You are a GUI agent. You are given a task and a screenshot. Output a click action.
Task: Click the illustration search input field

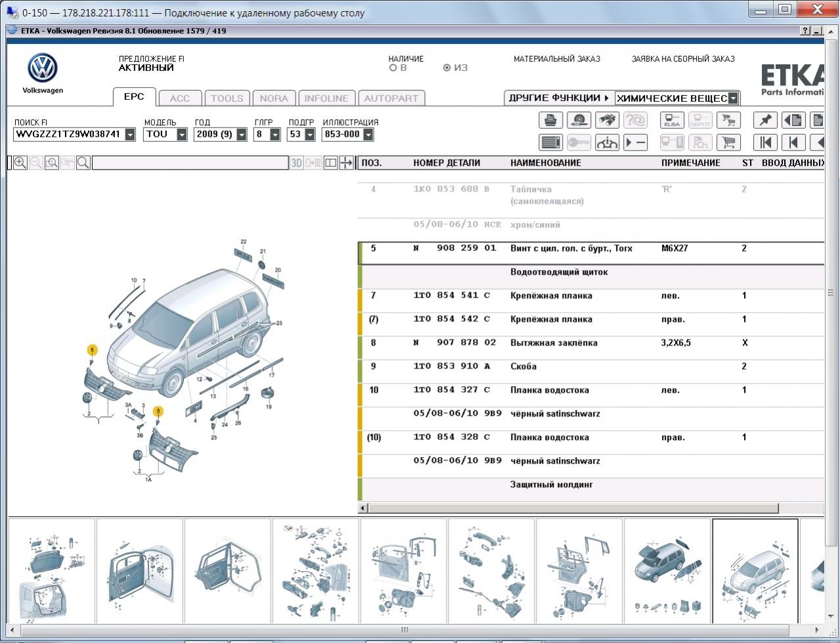[190, 163]
